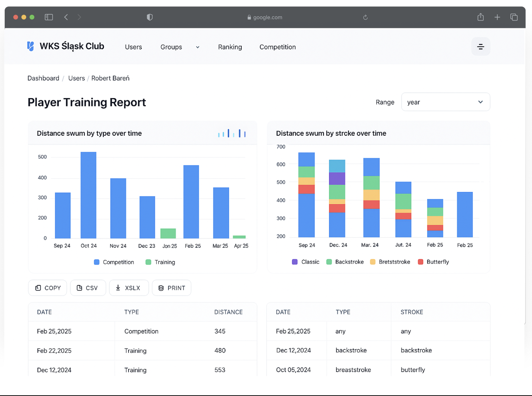Toggle Butterfly in legend
This screenshot has width=532, height=396.
433,262
